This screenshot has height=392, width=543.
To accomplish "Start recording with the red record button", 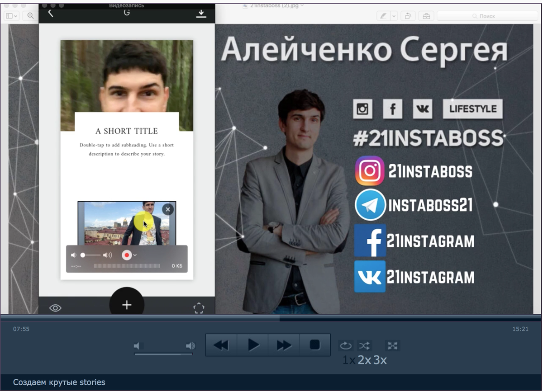I will coord(126,255).
